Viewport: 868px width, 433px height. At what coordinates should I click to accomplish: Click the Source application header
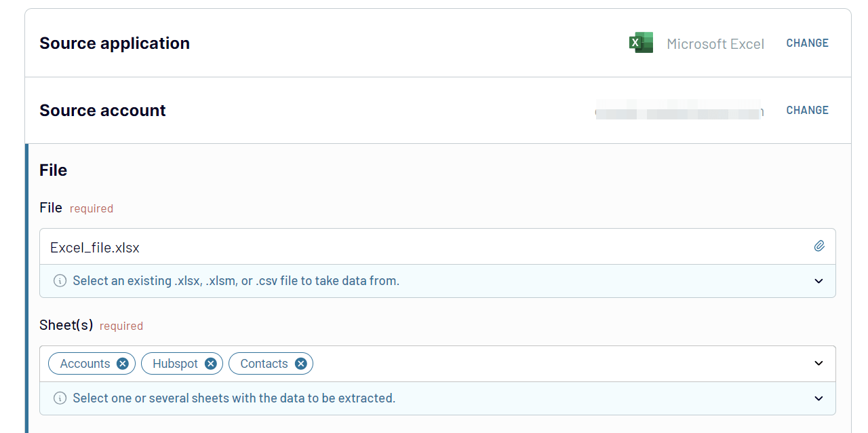(x=115, y=43)
